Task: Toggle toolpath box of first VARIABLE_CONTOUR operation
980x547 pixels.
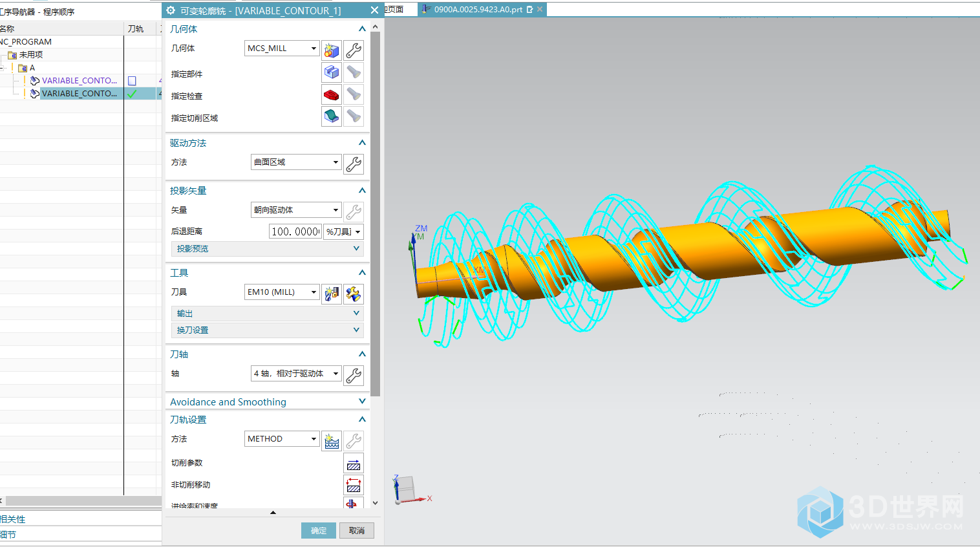Action: 132,81
